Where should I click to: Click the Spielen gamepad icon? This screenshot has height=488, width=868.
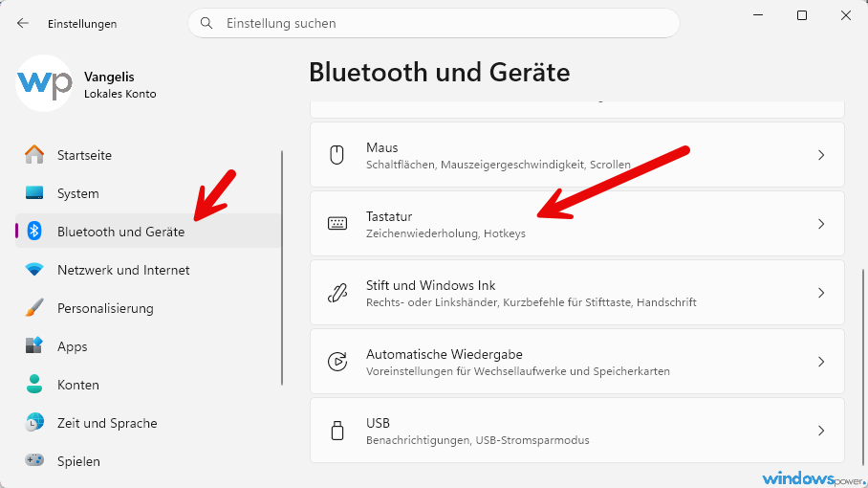click(x=34, y=460)
